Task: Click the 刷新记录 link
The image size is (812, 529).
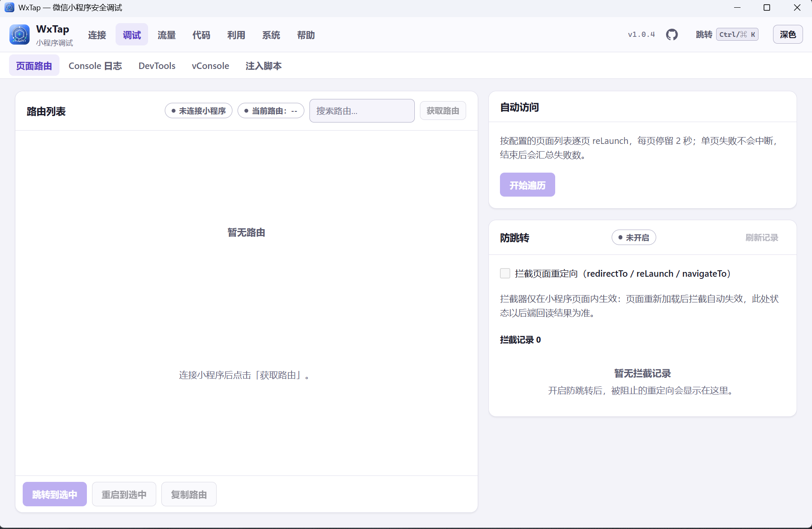Action: pyautogui.click(x=762, y=237)
